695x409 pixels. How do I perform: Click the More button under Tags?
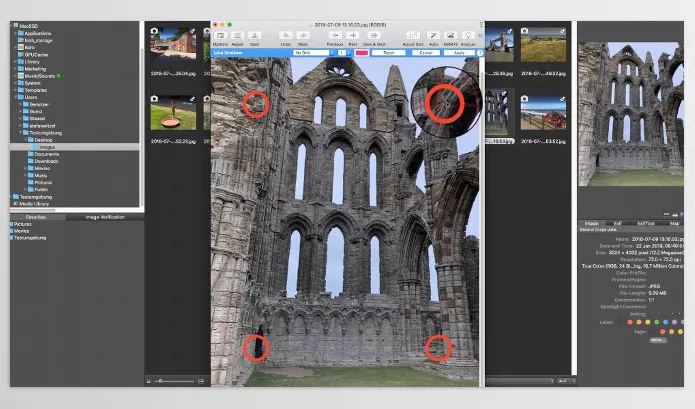657,340
